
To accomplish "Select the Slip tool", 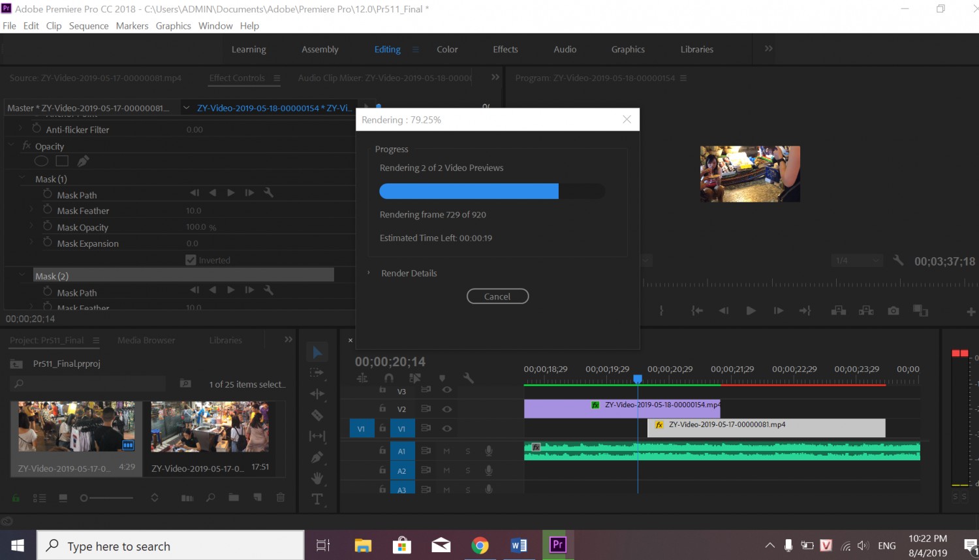I will point(317,436).
